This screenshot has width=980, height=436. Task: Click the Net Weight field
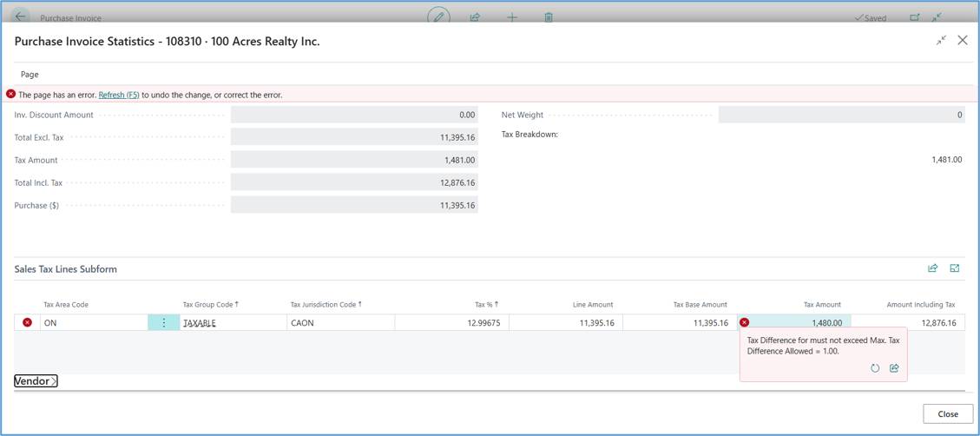841,115
